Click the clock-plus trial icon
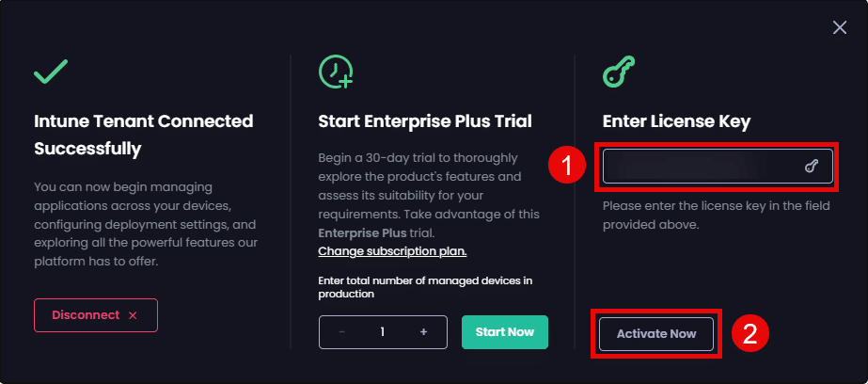This screenshot has width=868, height=384. 336,72
